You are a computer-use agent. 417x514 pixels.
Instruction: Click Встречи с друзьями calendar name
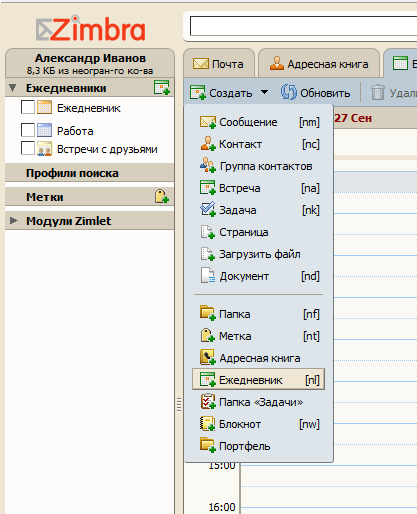pos(107,149)
